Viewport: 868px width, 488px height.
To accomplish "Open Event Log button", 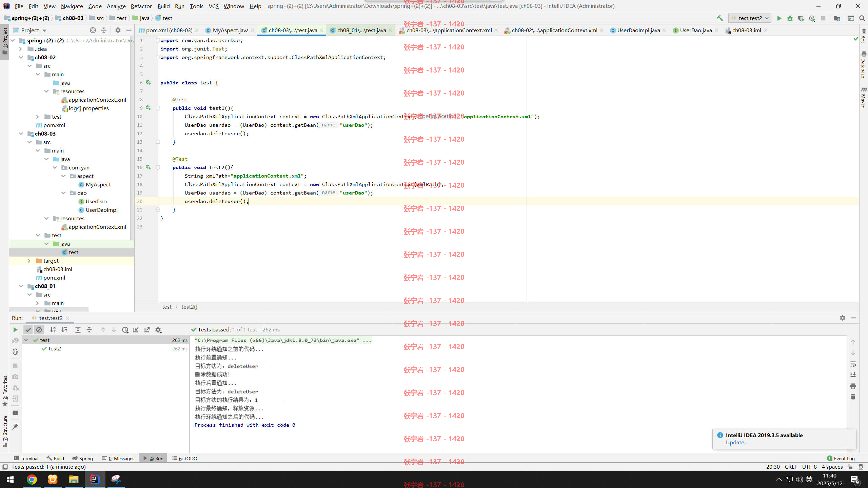I will coord(841,458).
